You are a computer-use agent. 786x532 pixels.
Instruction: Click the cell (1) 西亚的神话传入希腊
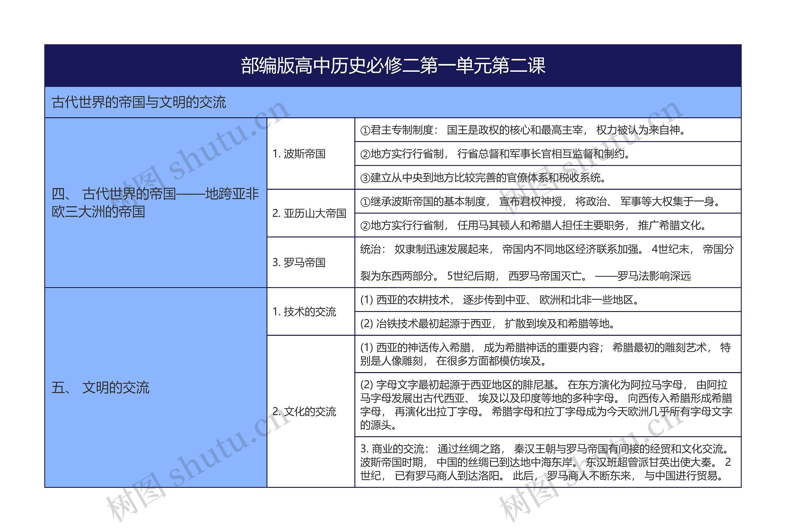pyautogui.click(x=548, y=354)
